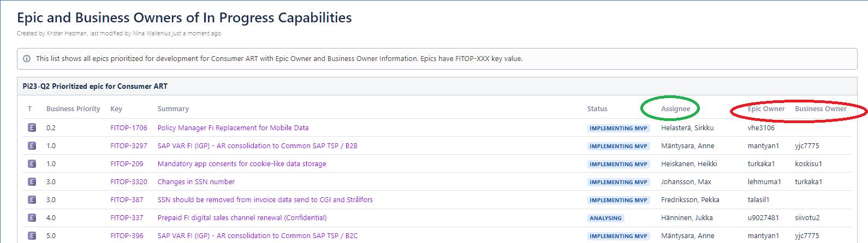Click the Epic icon on FITOP-387 row
Image resolution: width=868 pixels, height=243 pixels.
click(x=32, y=200)
